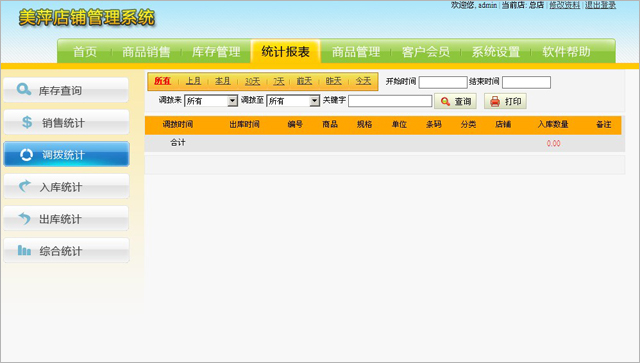Click the 入库数量 column header
640x363 pixels.
(553, 124)
